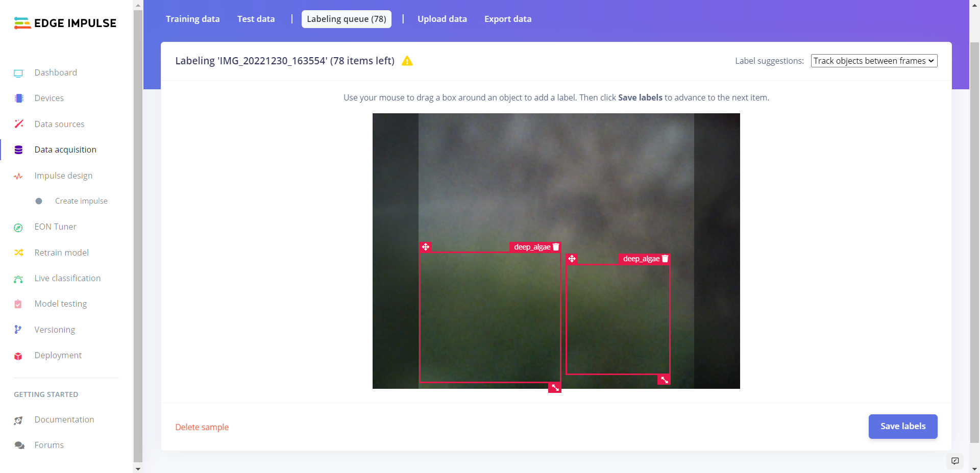Image resolution: width=980 pixels, height=473 pixels.
Task: Click the Deployment box icon
Action: tap(18, 356)
